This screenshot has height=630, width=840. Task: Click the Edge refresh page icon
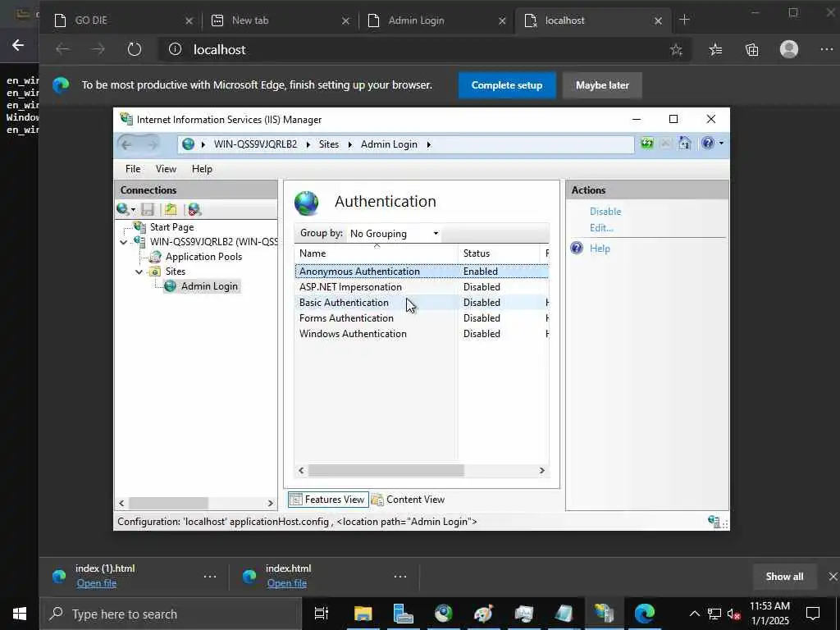click(x=134, y=49)
